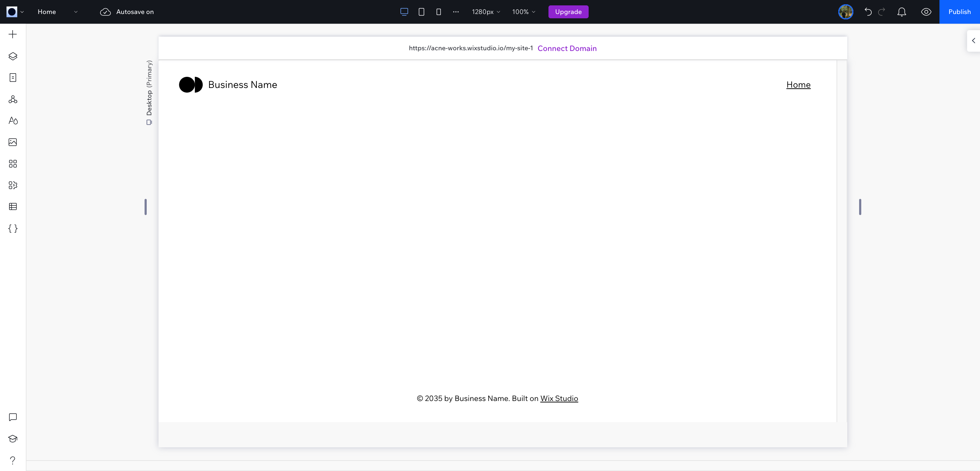Click the undo arrow button
Image resolution: width=980 pixels, height=471 pixels.
(x=869, y=11)
